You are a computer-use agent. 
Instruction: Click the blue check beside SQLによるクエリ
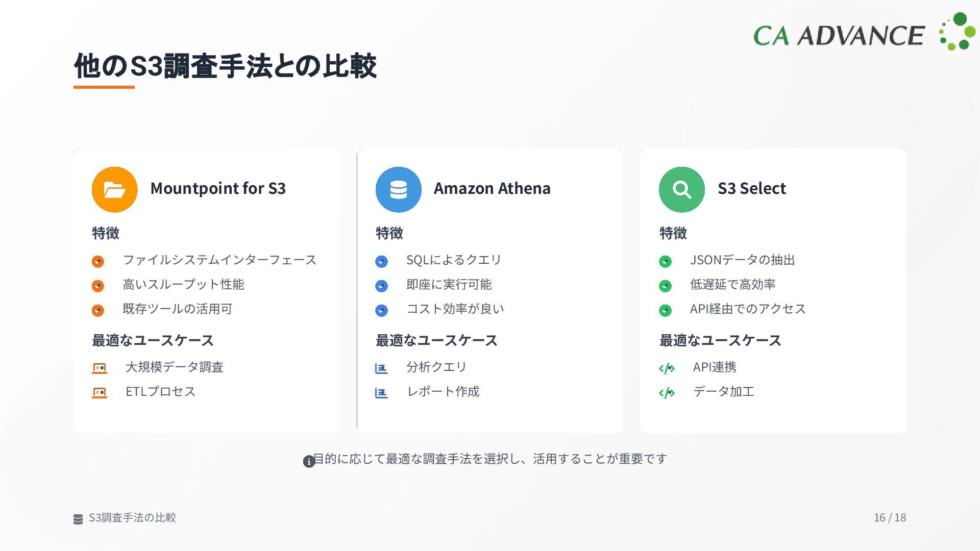point(381,261)
